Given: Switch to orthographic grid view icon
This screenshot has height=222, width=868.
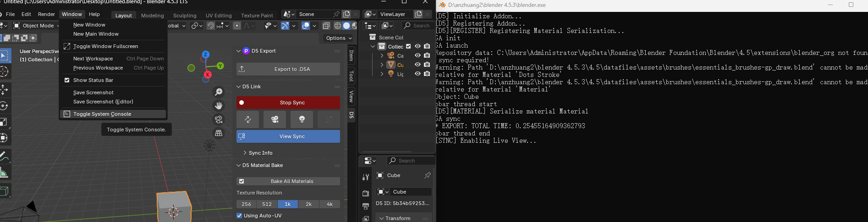Looking at the screenshot, I should pyautogui.click(x=219, y=133).
